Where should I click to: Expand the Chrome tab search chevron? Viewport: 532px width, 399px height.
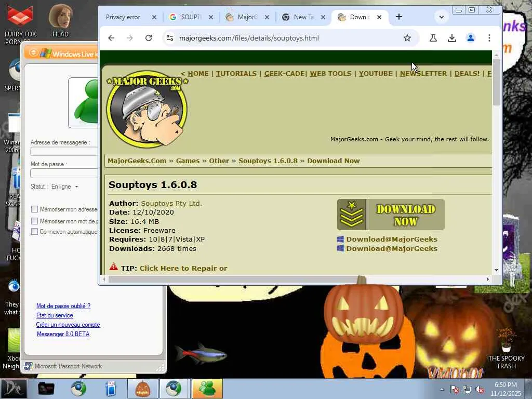click(x=442, y=17)
